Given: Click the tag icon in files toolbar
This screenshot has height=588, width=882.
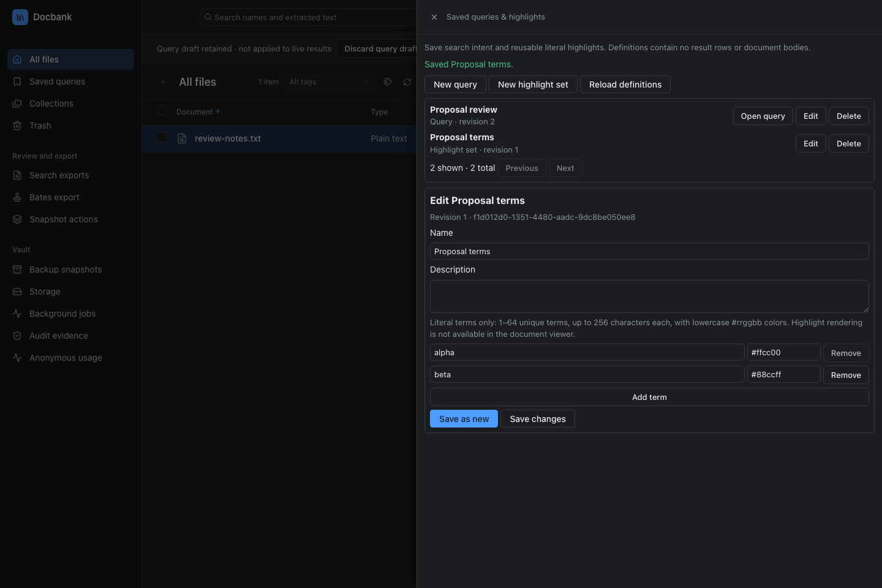Looking at the screenshot, I should tap(388, 82).
